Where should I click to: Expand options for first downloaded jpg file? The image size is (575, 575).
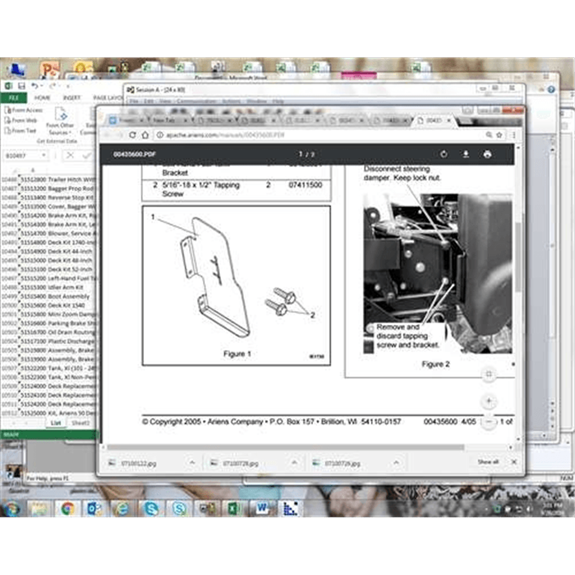tap(192, 463)
